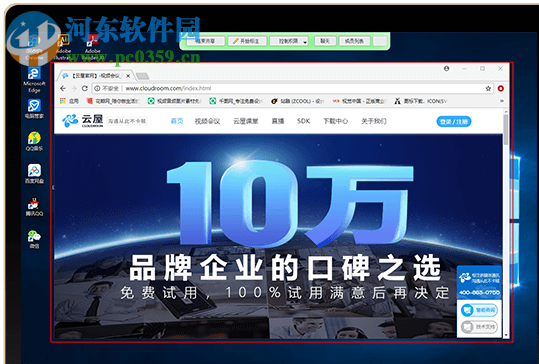Viewport: 539px width, 364px height.
Task: Click the 登录/注册 button
Action: click(x=454, y=121)
